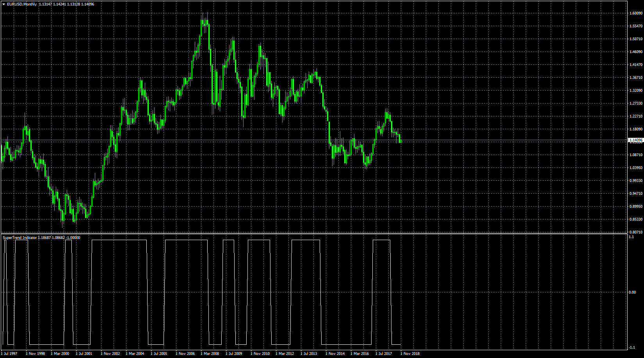Click the 1 Mar 2012 date label
The width and height of the screenshot is (644, 358).
pos(285,354)
